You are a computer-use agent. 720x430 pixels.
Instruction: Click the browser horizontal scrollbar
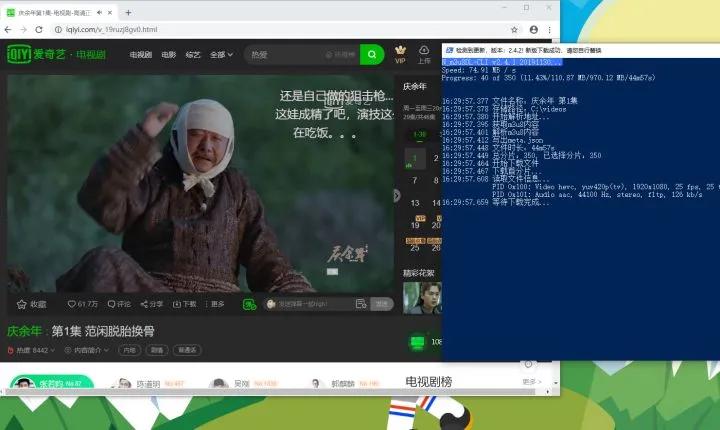(271, 392)
